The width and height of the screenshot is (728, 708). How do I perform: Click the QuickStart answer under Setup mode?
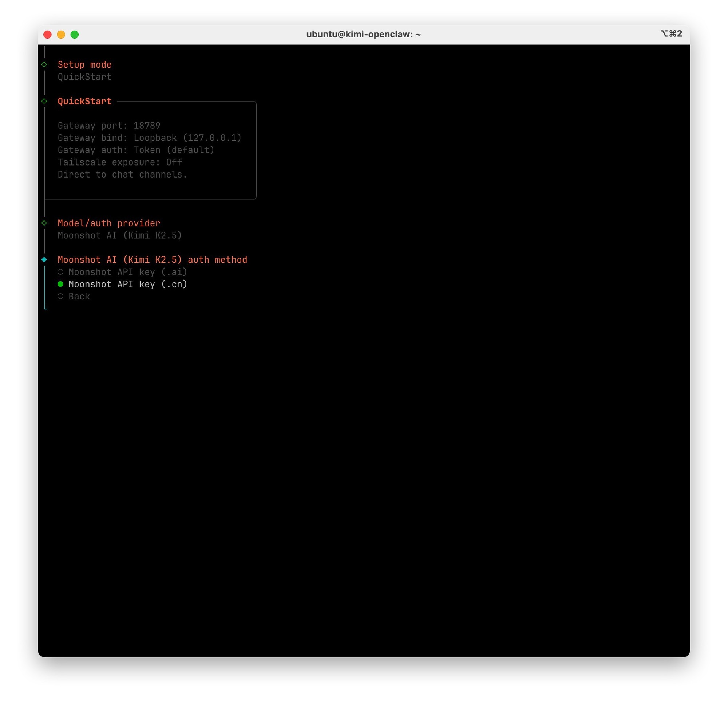point(84,77)
